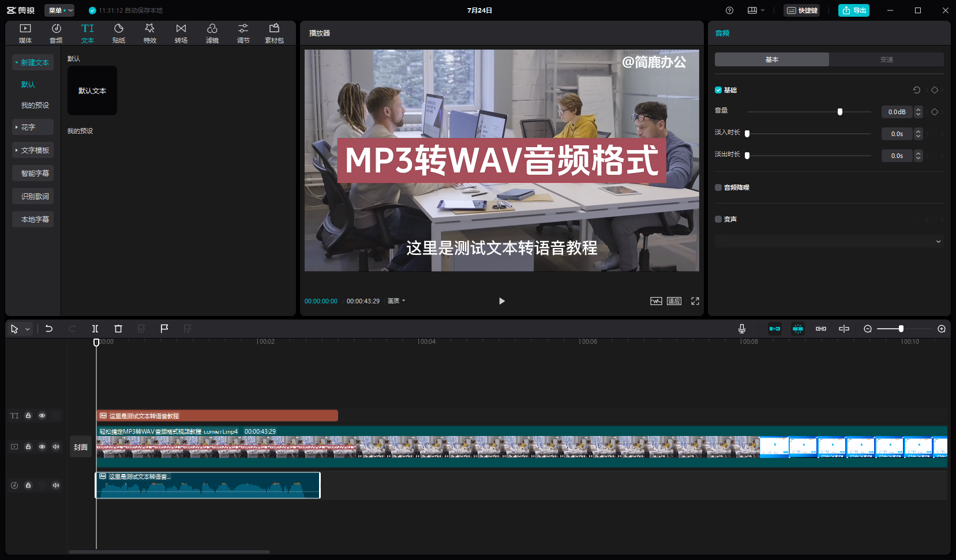This screenshot has width=956, height=560.
Task: Open the Filters (滤镜) panel icon
Action: (x=212, y=33)
